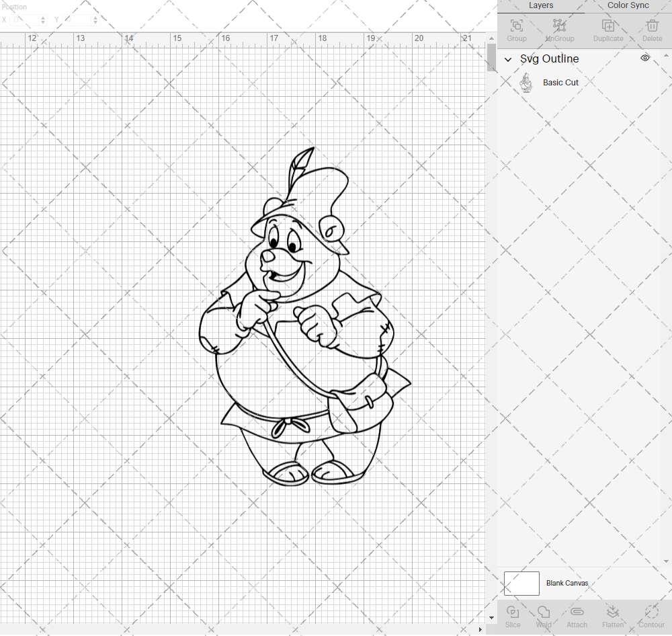
Task: Switch to the Color Sync tab
Action: click(x=628, y=5)
